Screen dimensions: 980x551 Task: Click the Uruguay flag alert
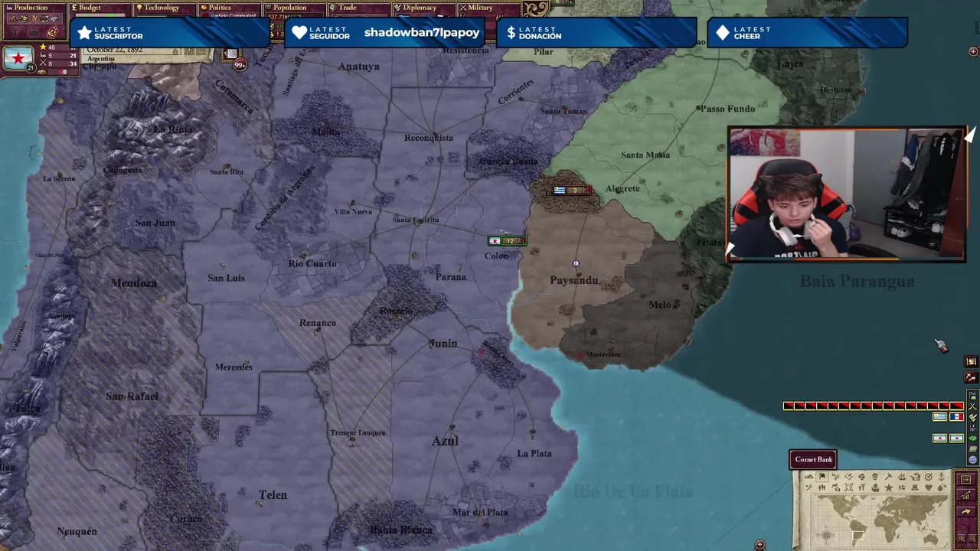click(939, 416)
